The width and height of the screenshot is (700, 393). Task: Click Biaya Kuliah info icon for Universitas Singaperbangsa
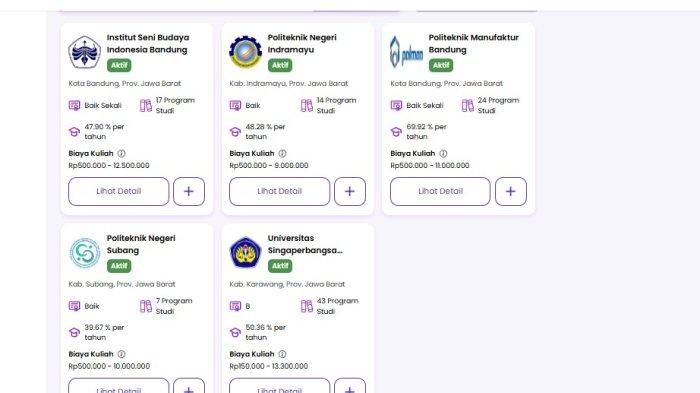pyautogui.click(x=282, y=354)
